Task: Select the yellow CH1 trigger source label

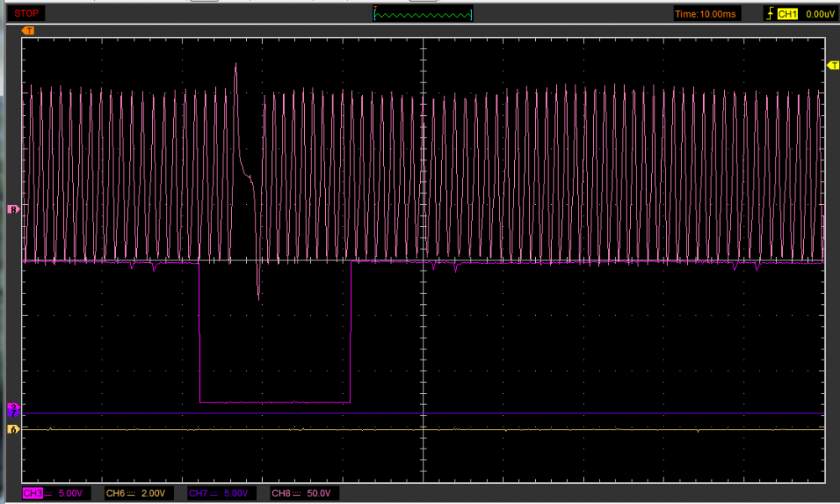Action: tap(787, 13)
